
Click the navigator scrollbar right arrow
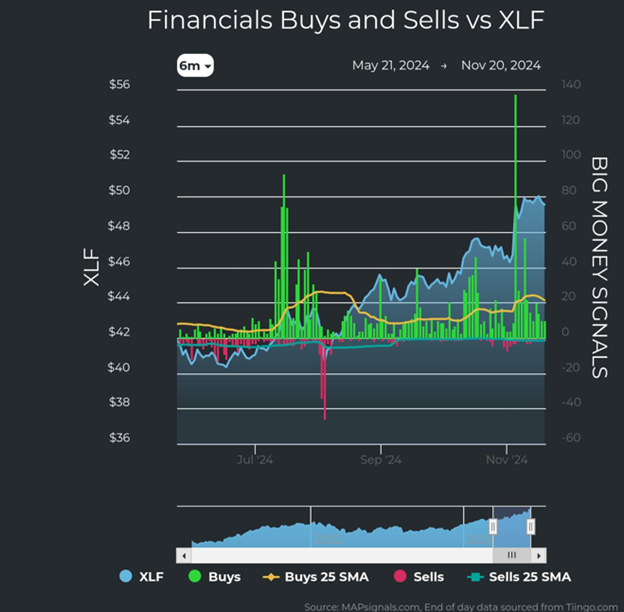click(541, 554)
